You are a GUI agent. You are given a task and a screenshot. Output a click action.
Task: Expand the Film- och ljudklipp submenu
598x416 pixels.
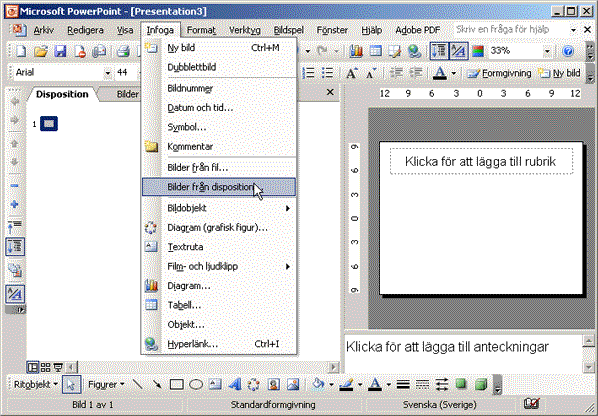(x=219, y=266)
